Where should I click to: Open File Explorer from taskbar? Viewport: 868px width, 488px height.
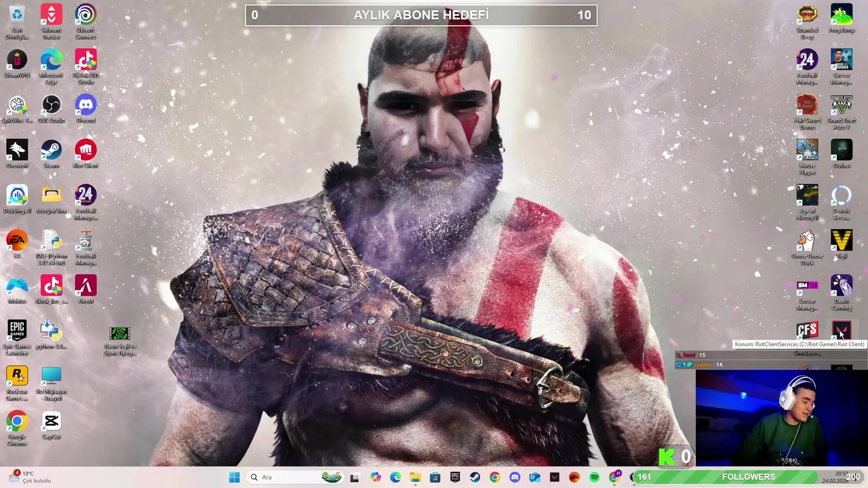[x=415, y=477]
